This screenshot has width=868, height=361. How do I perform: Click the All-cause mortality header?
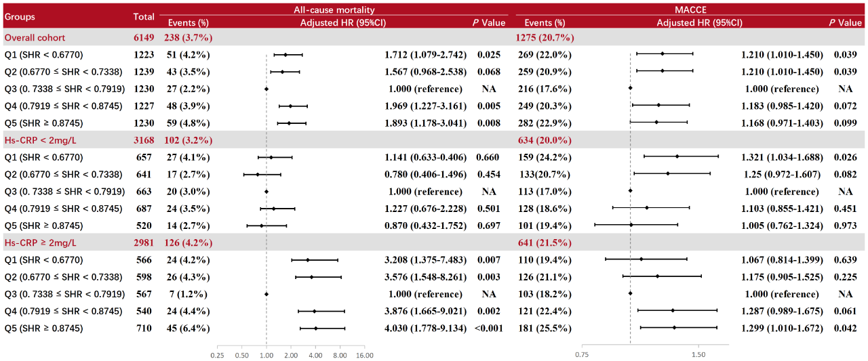click(334, 10)
